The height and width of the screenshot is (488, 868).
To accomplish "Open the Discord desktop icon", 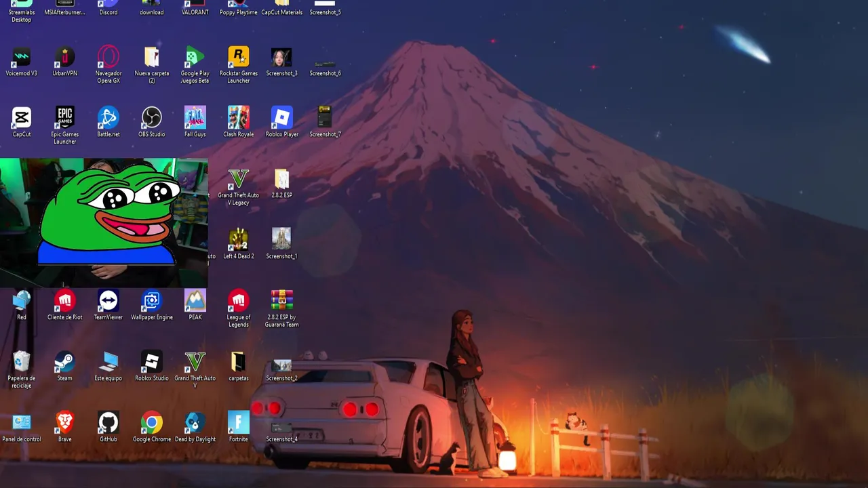I will click(108, 8).
